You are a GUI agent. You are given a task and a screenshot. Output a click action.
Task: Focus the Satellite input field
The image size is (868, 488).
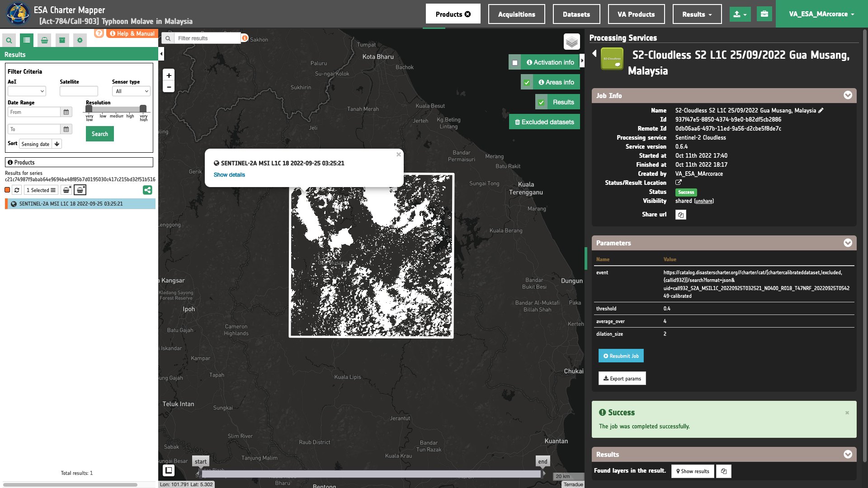(79, 91)
